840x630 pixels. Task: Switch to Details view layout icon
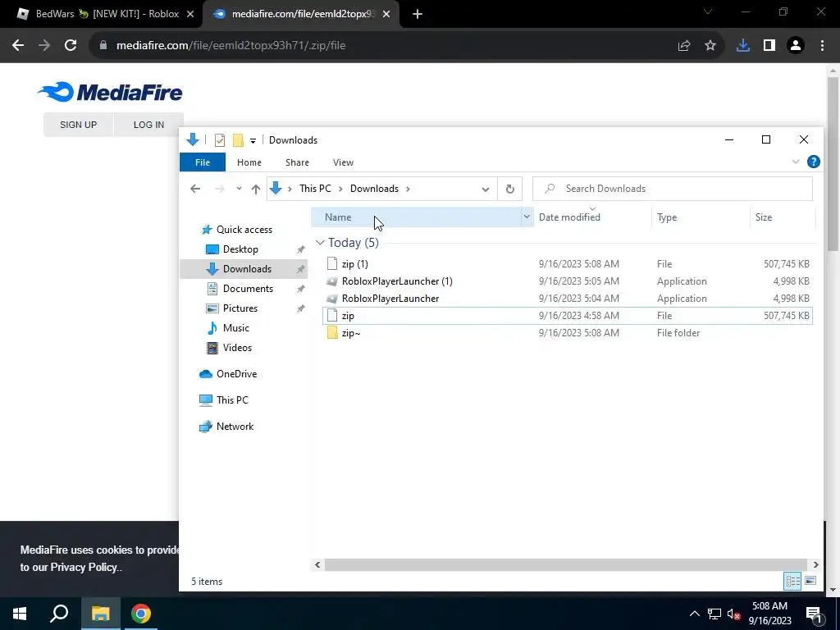tap(793, 581)
